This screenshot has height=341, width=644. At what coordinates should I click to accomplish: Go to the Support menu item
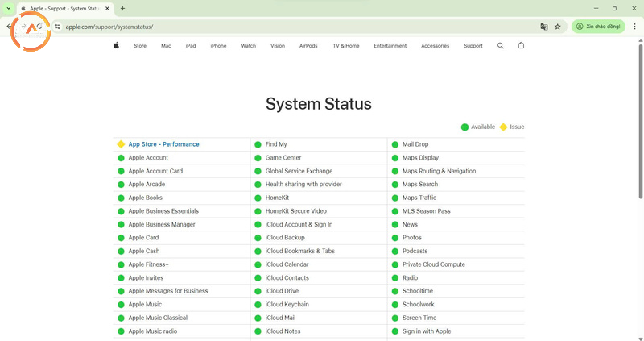(473, 46)
